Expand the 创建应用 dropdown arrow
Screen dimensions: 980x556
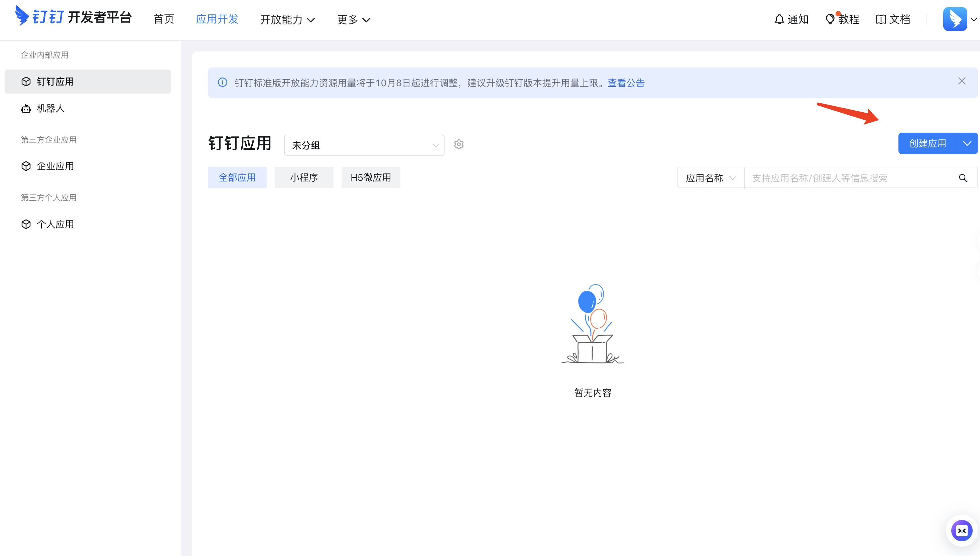[x=967, y=143]
